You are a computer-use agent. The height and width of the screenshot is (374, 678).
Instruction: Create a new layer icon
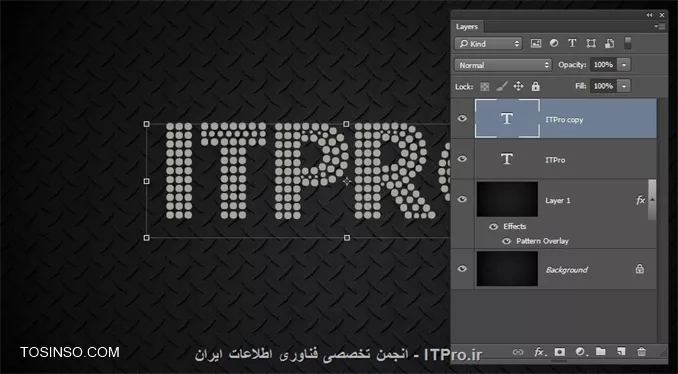click(x=621, y=352)
